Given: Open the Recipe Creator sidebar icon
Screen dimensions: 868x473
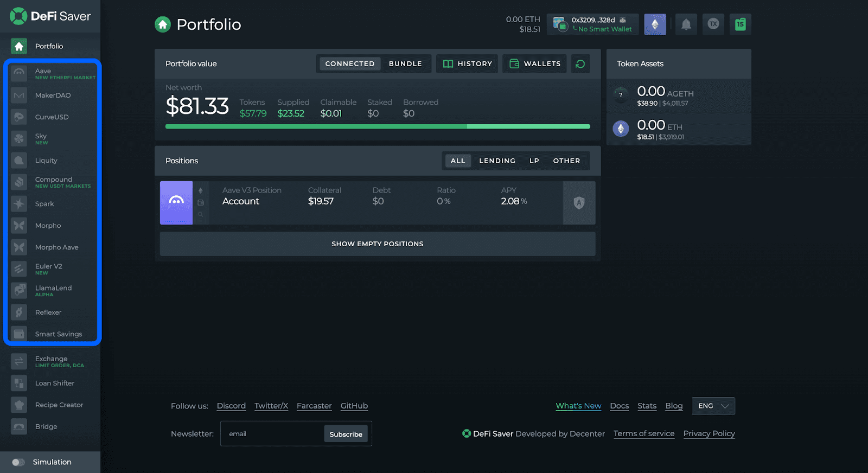Looking at the screenshot, I should (x=19, y=405).
